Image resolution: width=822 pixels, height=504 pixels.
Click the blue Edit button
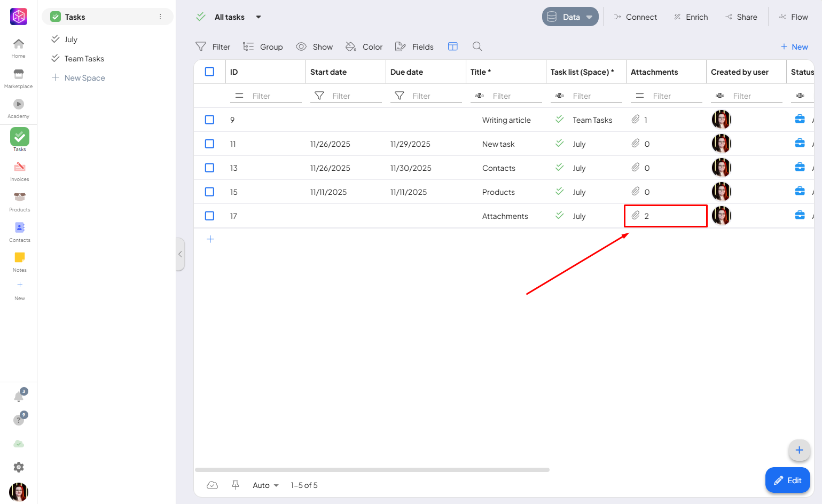coord(787,481)
